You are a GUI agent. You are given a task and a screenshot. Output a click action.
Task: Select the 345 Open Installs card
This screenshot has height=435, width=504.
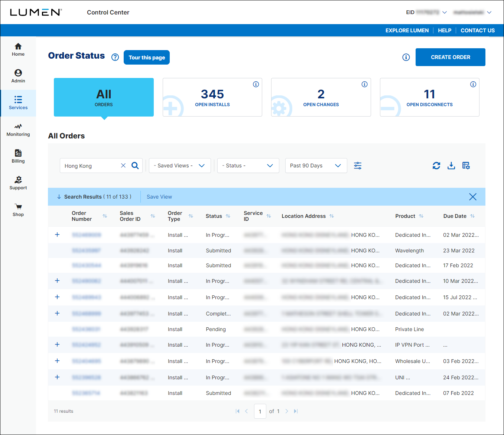click(x=212, y=97)
